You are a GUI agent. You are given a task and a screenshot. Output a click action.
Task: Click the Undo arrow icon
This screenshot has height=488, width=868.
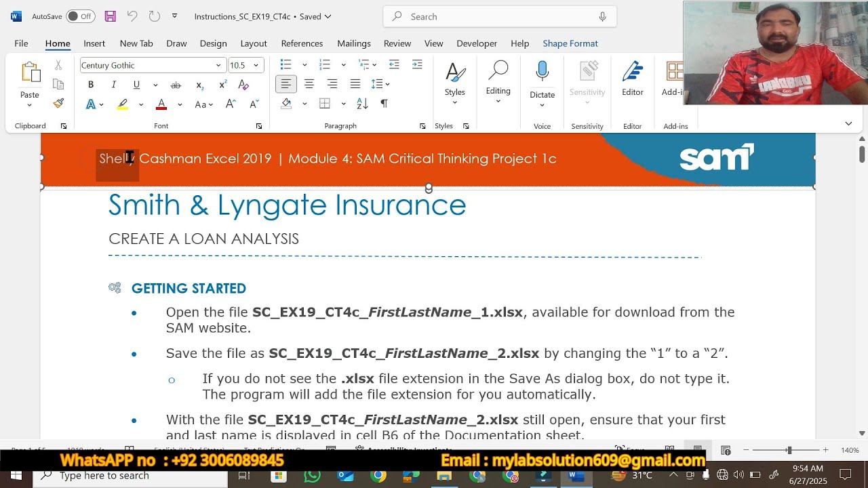tap(132, 16)
